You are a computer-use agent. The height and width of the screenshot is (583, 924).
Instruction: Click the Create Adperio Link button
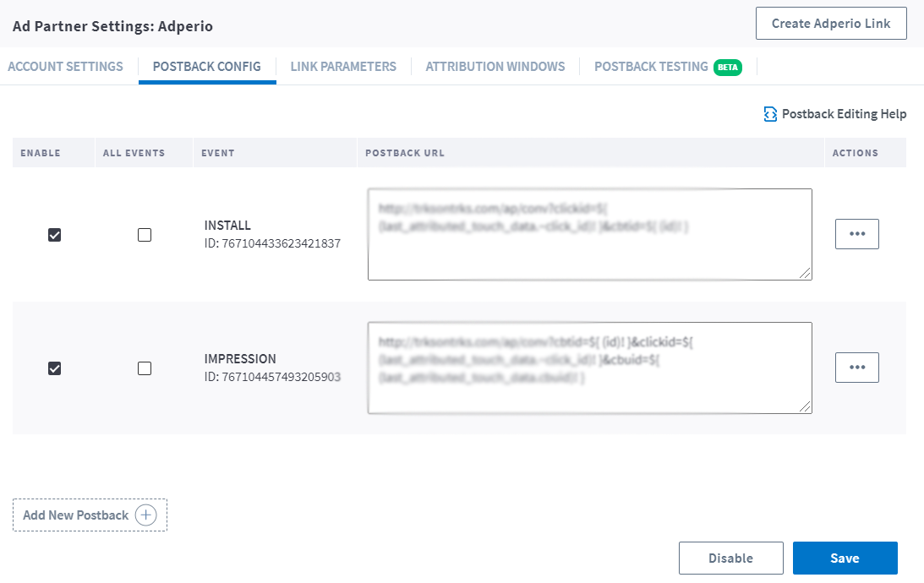(831, 24)
